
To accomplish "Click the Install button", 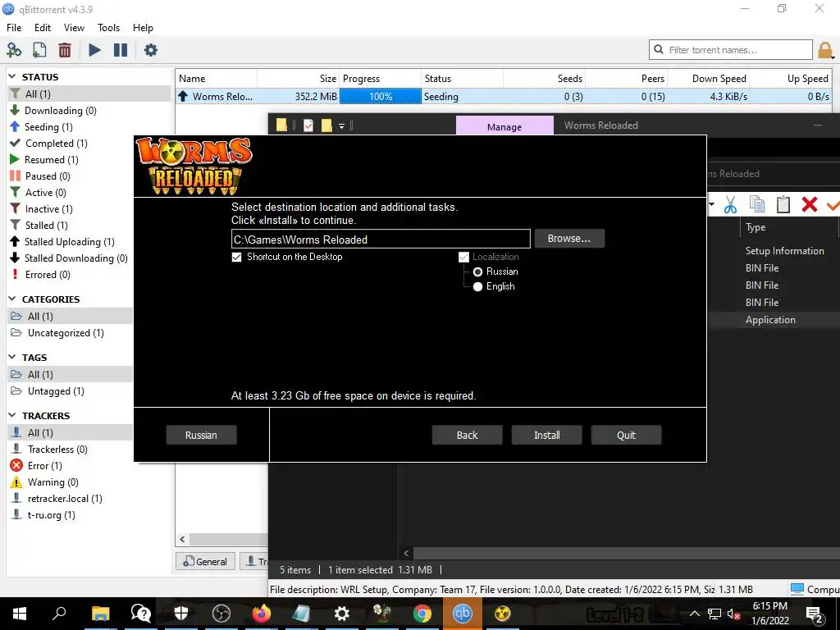I will [546, 435].
